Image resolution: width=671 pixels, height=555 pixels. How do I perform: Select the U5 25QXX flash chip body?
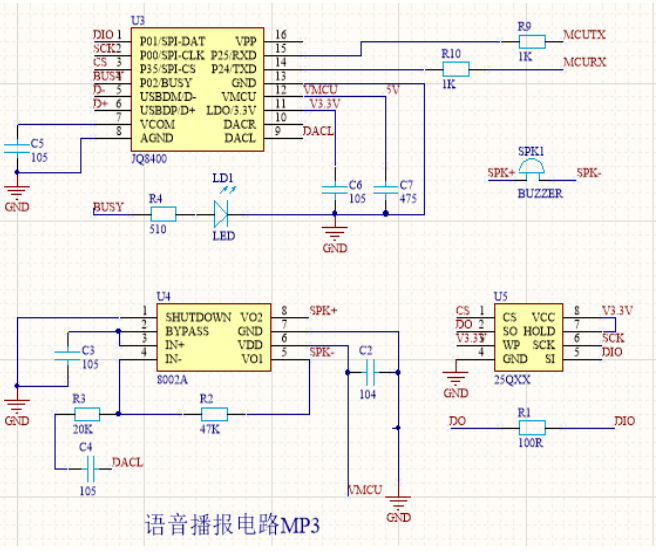[x=528, y=338]
